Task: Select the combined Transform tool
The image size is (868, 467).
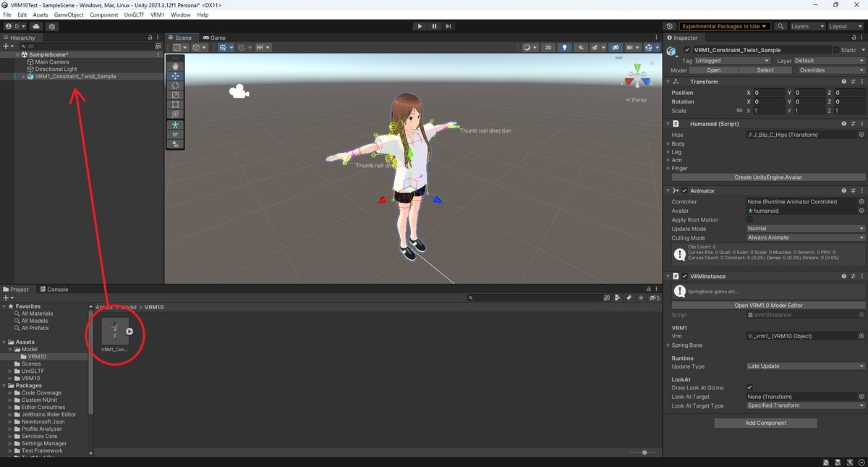Action: [175, 114]
